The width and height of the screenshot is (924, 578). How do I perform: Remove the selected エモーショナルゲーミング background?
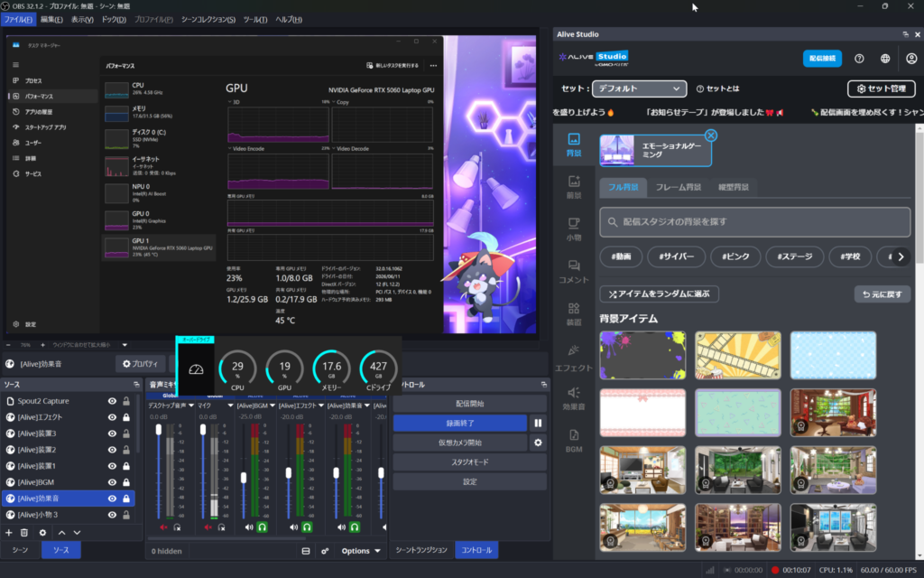pyautogui.click(x=711, y=135)
